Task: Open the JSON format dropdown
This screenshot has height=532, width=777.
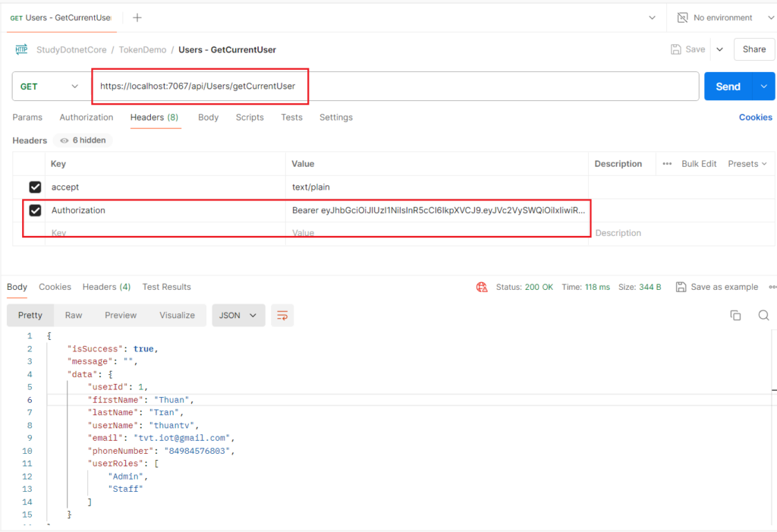Action: pyautogui.click(x=238, y=316)
